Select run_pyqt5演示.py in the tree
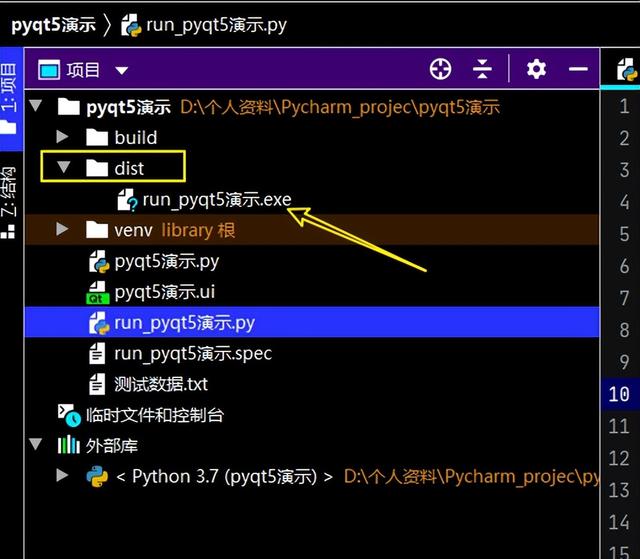 [x=312, y=322]
